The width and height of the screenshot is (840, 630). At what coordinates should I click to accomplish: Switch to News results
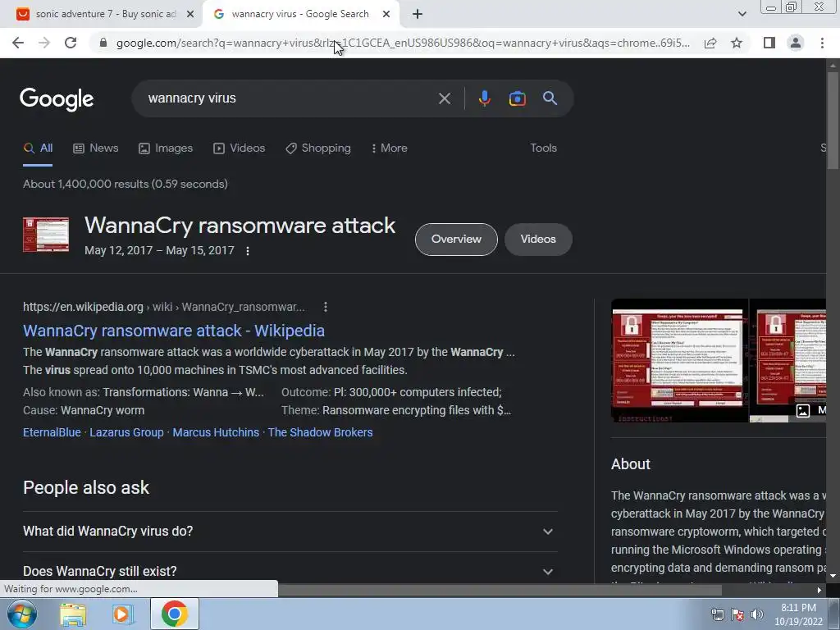95,148
